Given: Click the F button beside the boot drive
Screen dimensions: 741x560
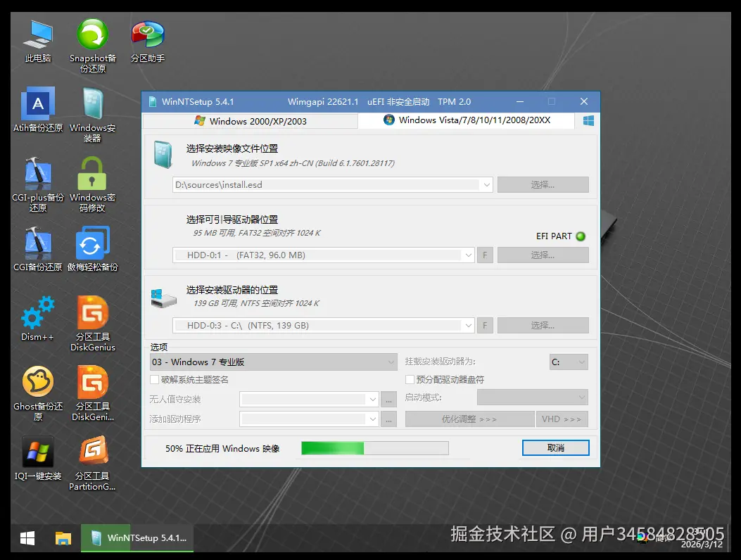Looking at the screenshot, I should point(485,255).
